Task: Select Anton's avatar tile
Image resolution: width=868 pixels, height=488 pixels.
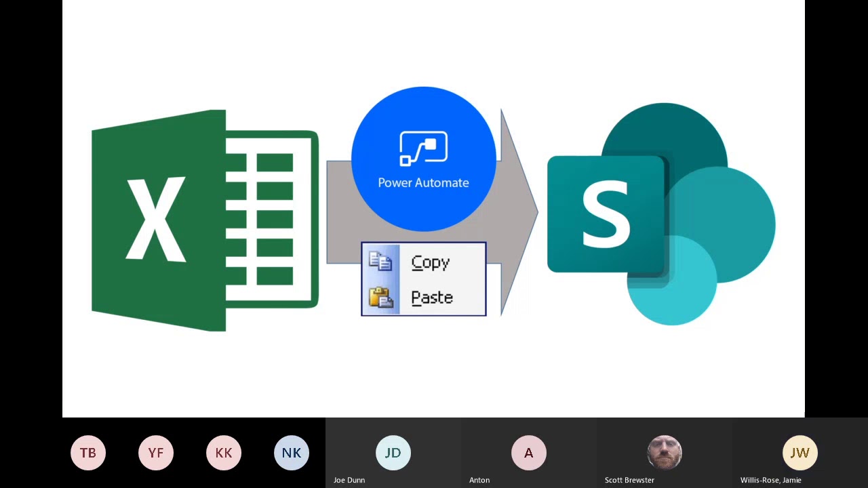Action: [529, 453]
